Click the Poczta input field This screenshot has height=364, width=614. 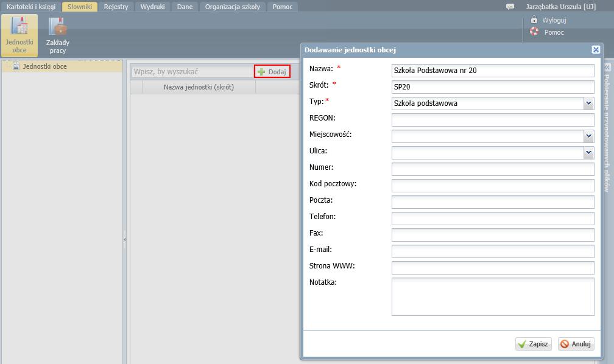click(x=493, y=202)
